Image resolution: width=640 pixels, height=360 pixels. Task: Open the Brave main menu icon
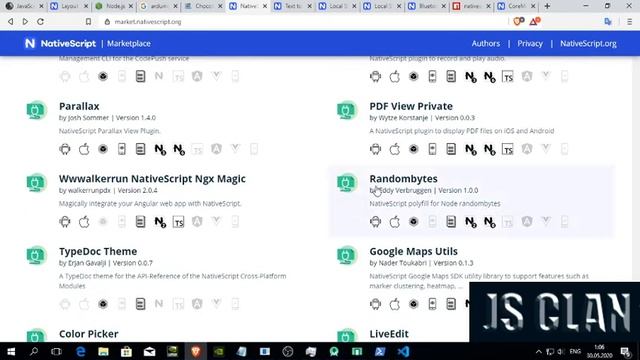[x=629, y=22]
